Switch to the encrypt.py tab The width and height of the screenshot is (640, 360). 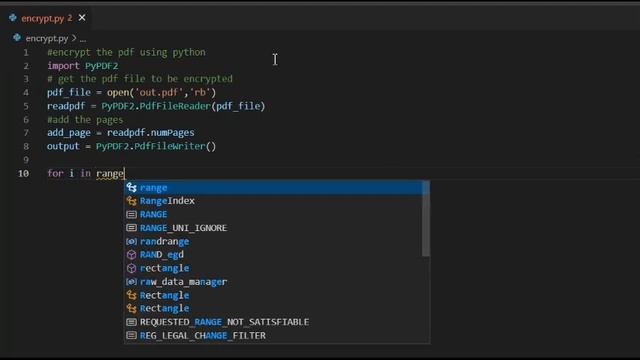(x=47, y=18)
